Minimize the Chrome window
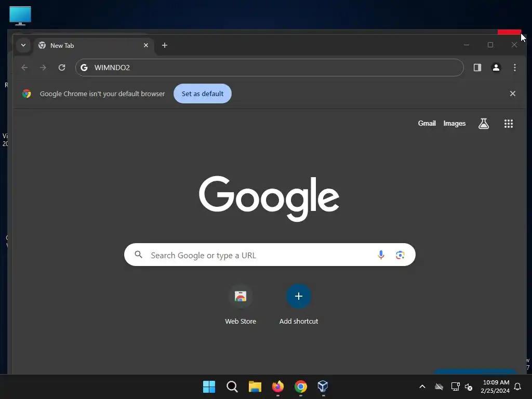532x399 pixels. click(467, 45)
